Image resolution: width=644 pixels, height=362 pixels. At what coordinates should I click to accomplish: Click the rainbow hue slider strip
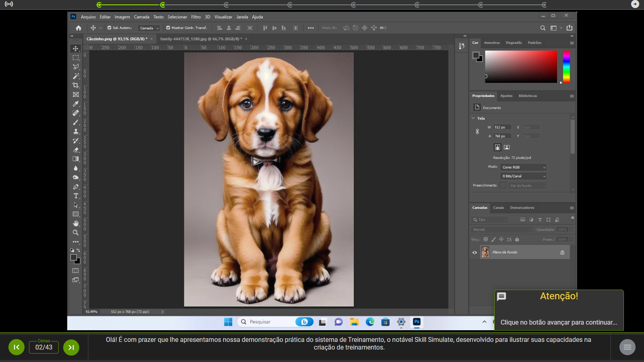566,67
